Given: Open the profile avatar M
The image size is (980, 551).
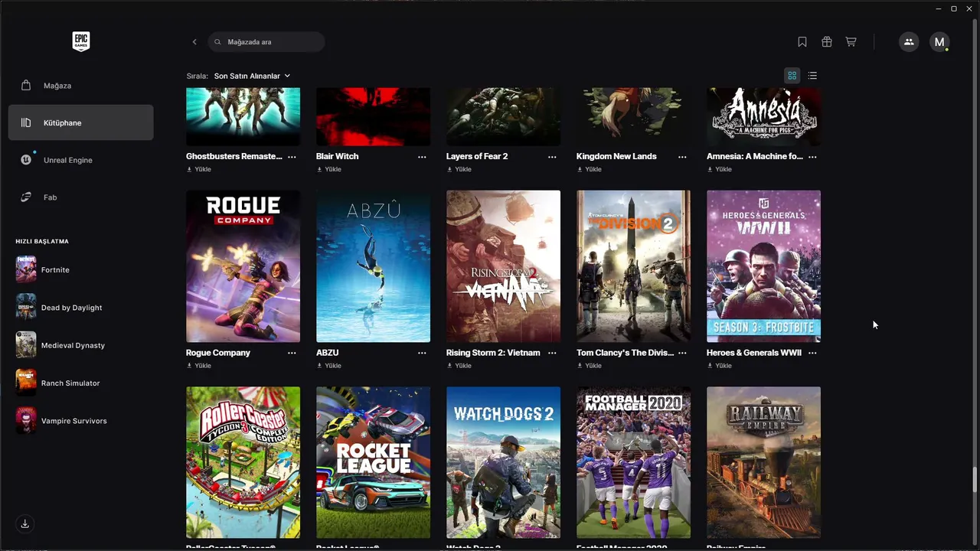Looking at the screenshot, I should (939, 42).
